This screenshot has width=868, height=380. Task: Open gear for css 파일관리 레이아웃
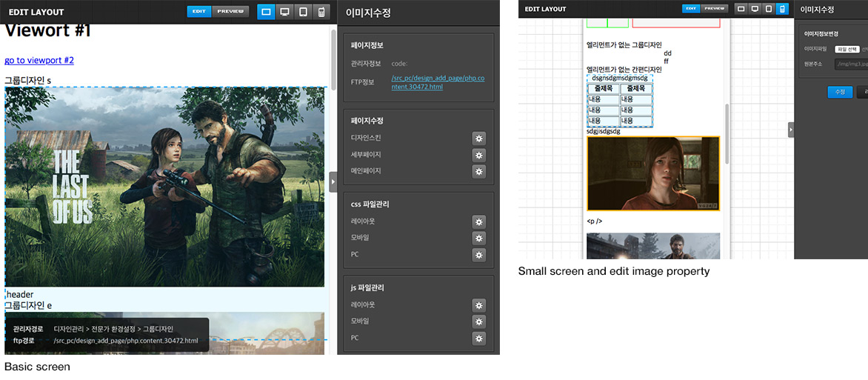479,221
